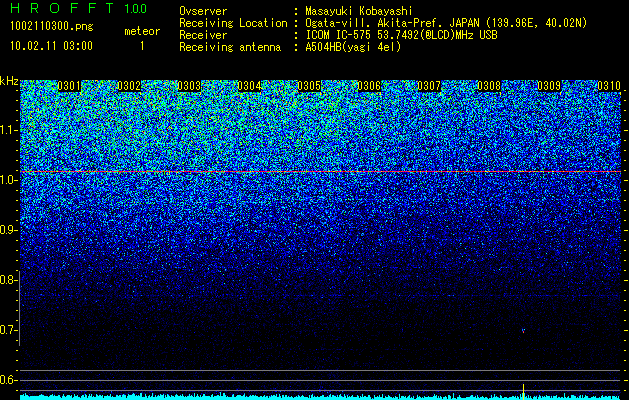Click the 0309 time marker
The image size is (629, 400).
[549, 86]
